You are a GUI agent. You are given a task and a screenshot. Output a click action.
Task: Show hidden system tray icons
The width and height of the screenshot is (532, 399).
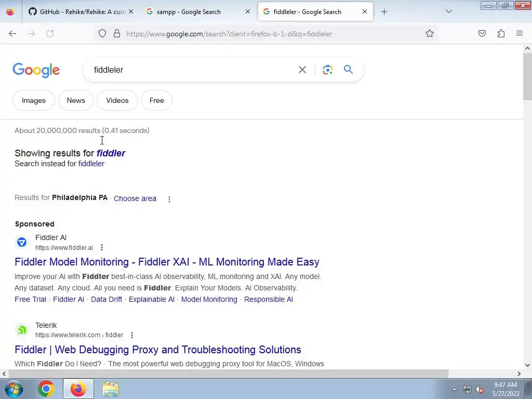[454, 389]
